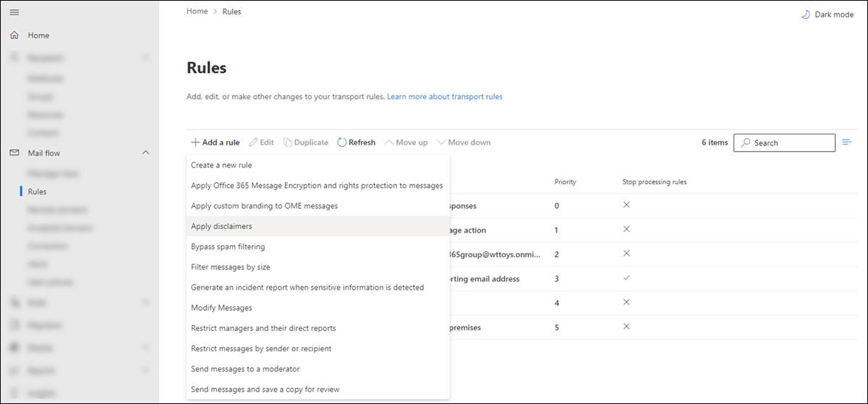Toggle the stop processing X for priority 0 rule
868x404 pixels.
pos(626,205)
